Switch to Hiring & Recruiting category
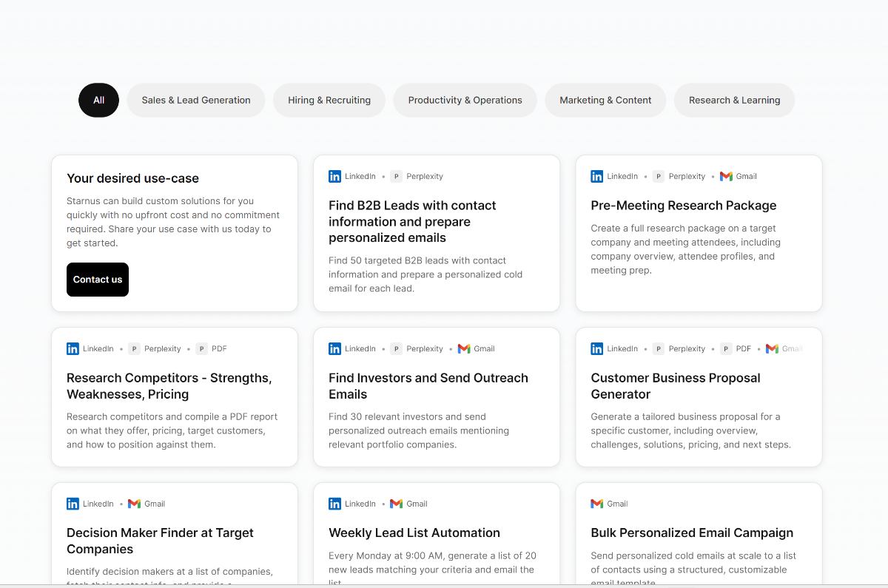888x588 pixels. (329, 100)
